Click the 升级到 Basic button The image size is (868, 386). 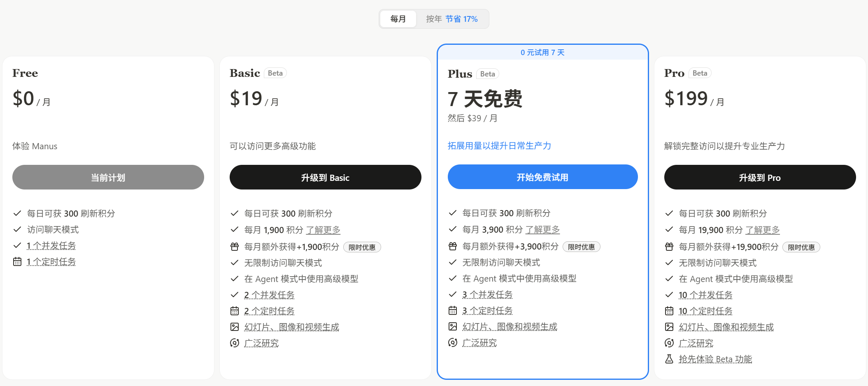[325, 177]
